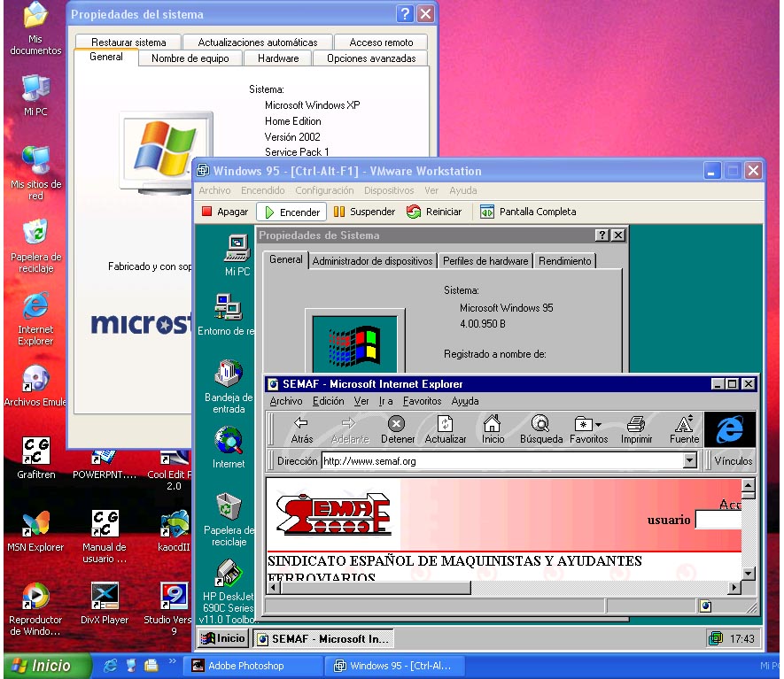Click Grafitren desktop icon
Viewport: 784px width, 679px height.
pos(36,459)
